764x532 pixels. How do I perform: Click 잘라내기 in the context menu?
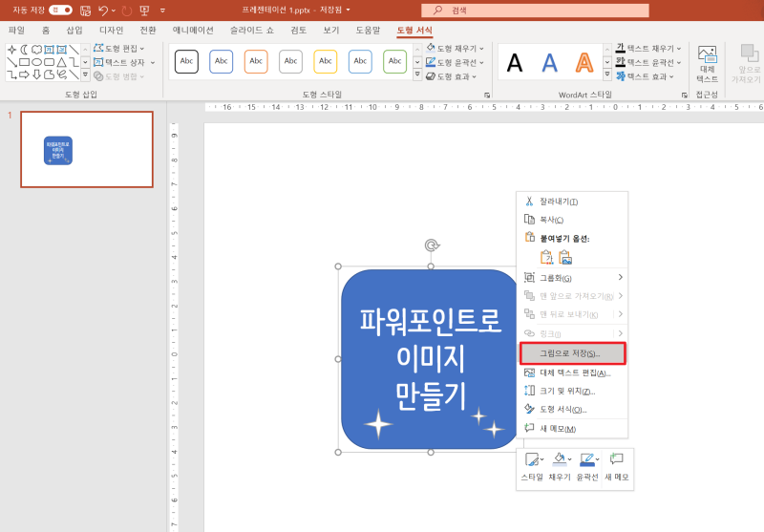pyautogui.click(x=559, y=202)
